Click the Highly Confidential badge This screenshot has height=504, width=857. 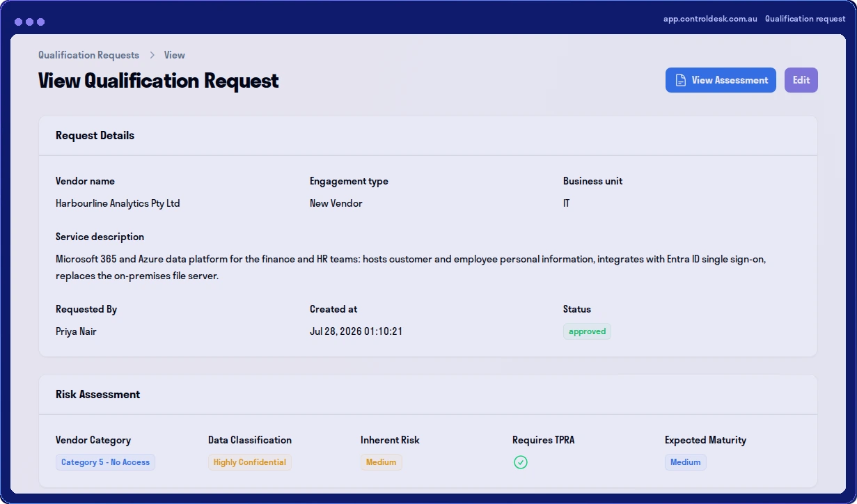250,462
